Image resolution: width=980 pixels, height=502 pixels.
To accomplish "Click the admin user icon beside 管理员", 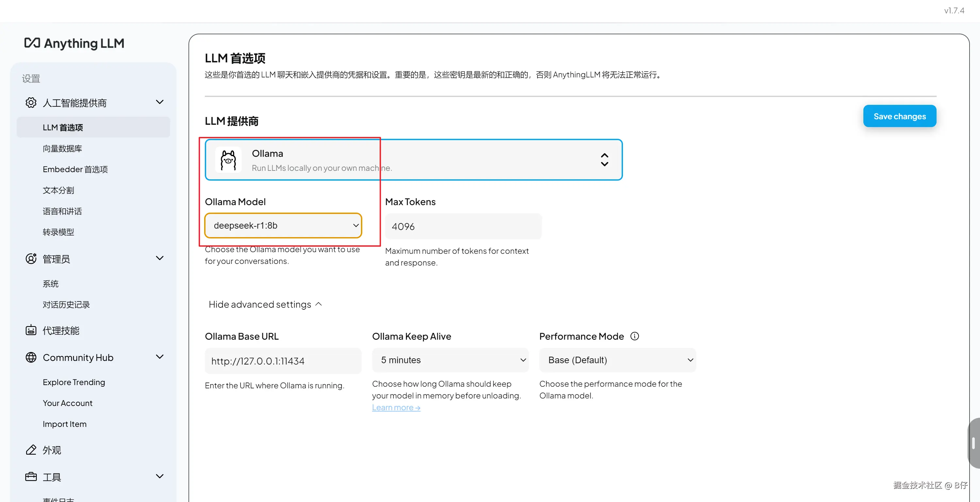I will (31, 259).
